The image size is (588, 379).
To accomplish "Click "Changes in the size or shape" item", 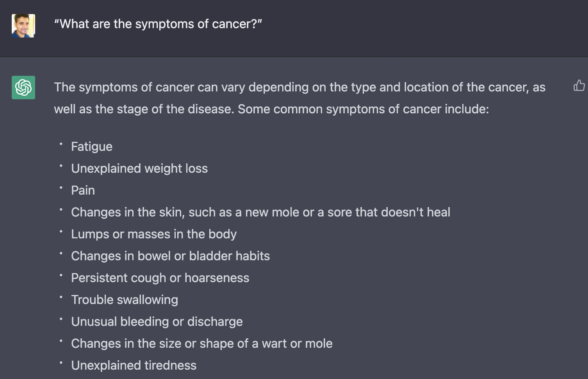I will (x=202, y=343).
